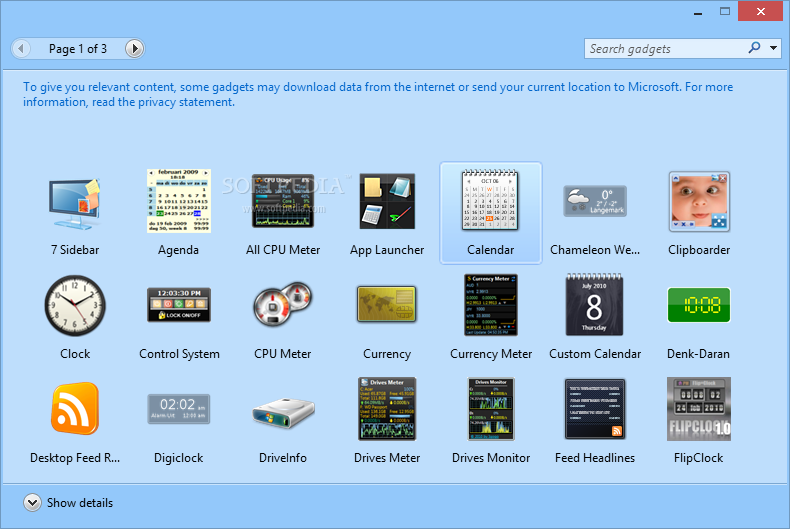Click the "Show details" label text
This screenshot has width=790, height=529.
(x=80, y=503)
